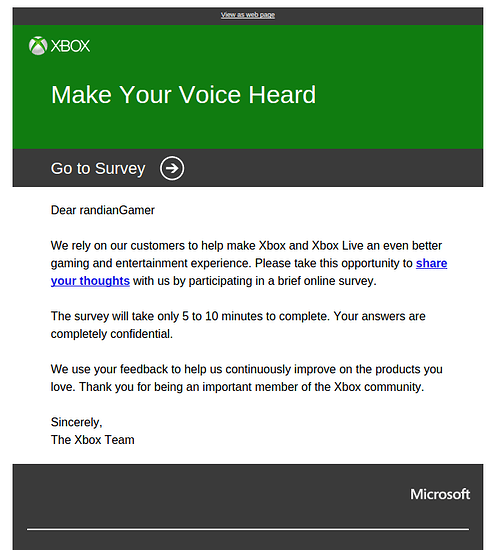Viewport: 490px width, 550px height.
Task: Click the Microsoft logo in the footer
Action: pyautogui.click(x=440, y=494)
